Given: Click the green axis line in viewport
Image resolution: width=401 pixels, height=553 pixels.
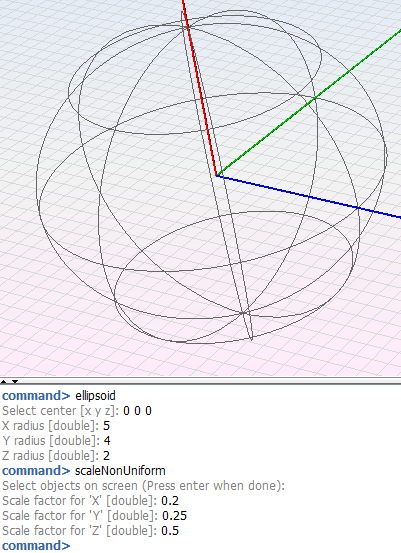Looking at the screenshot, I should click(x=309, y=103).
